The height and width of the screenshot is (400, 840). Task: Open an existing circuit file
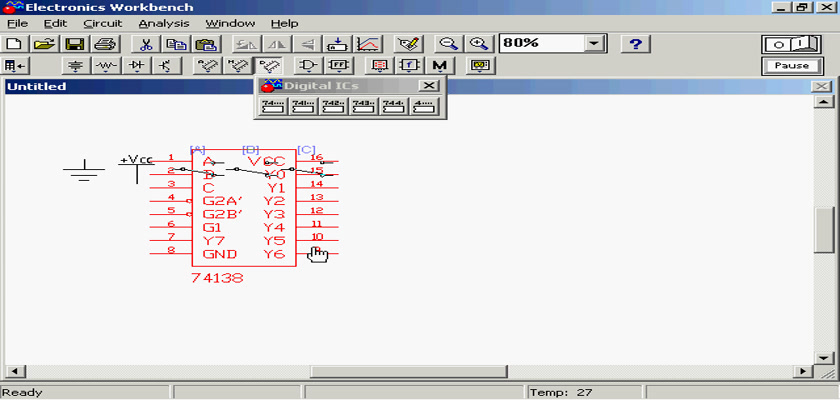pos(44,44)
